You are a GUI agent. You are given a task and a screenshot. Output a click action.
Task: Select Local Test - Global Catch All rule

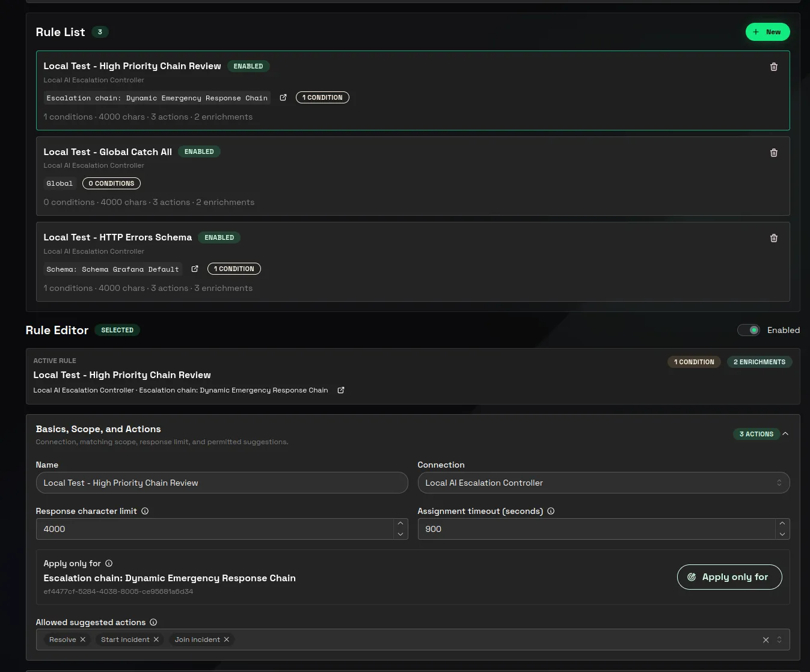(413, 176)
